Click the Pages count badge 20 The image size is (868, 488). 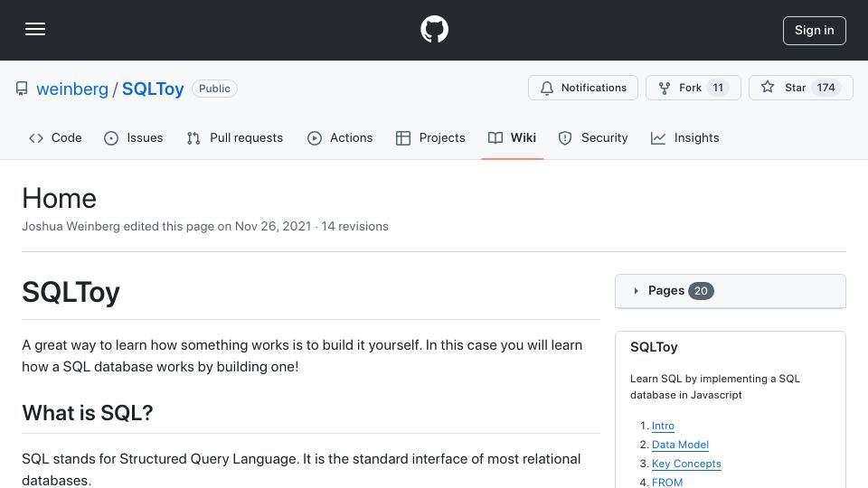pos(701,291)
